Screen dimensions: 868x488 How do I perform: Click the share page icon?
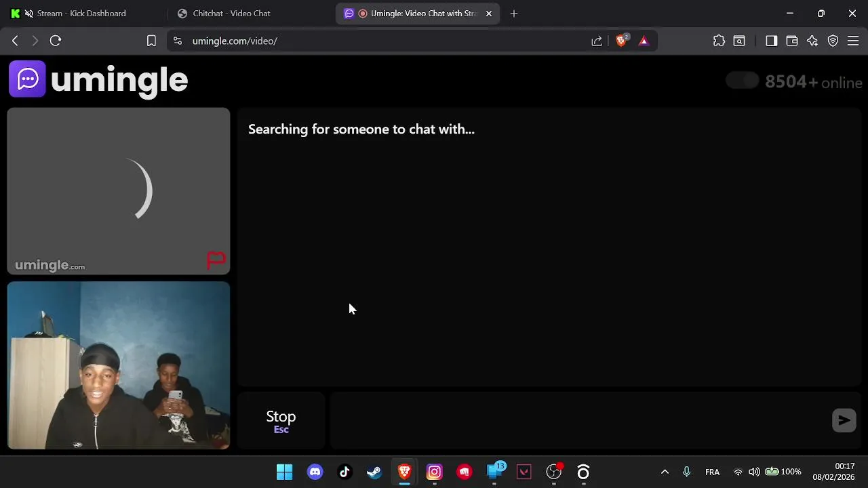(597, 41)
